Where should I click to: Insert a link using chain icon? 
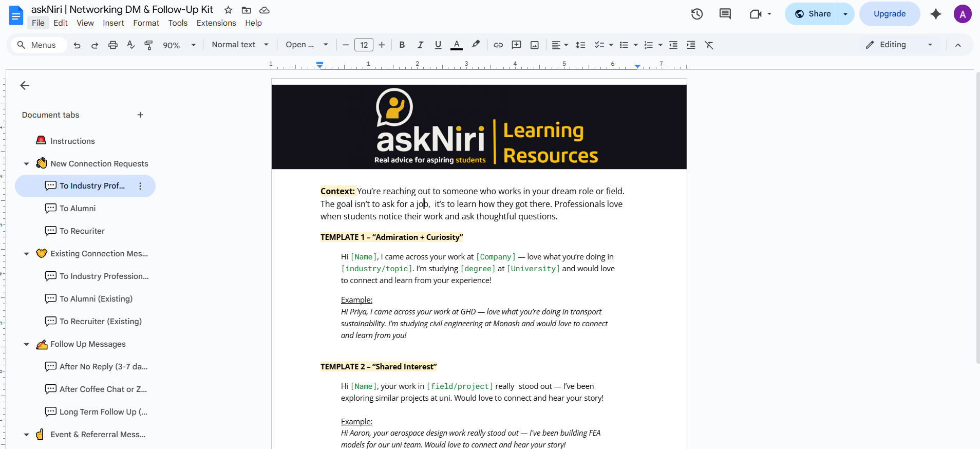[x=498, y=45]
